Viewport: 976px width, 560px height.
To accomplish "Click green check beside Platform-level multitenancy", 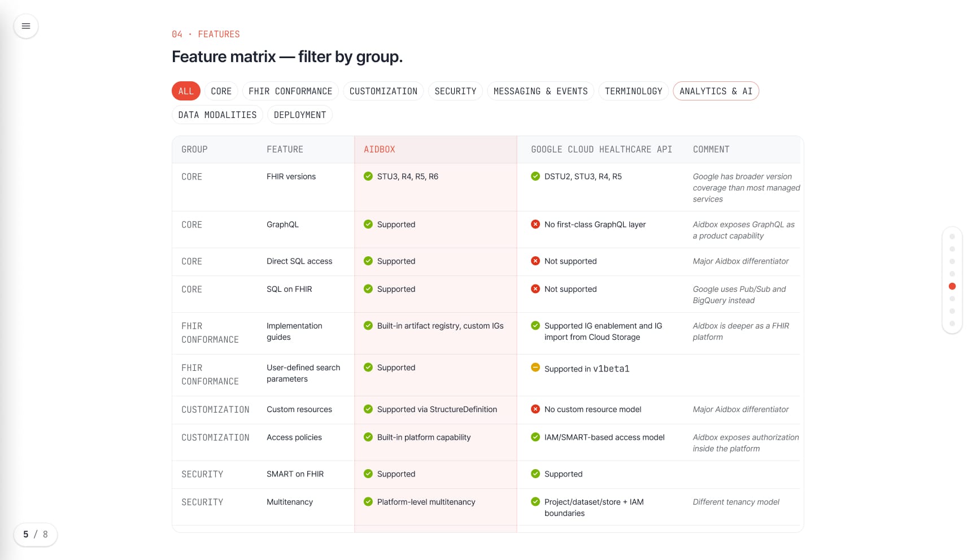I will 368,502.
